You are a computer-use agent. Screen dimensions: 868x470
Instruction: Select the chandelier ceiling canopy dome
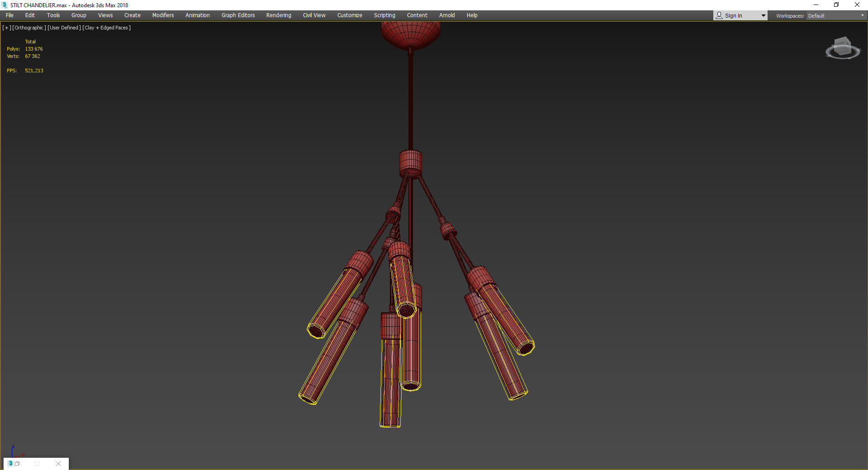pos(410,34)
